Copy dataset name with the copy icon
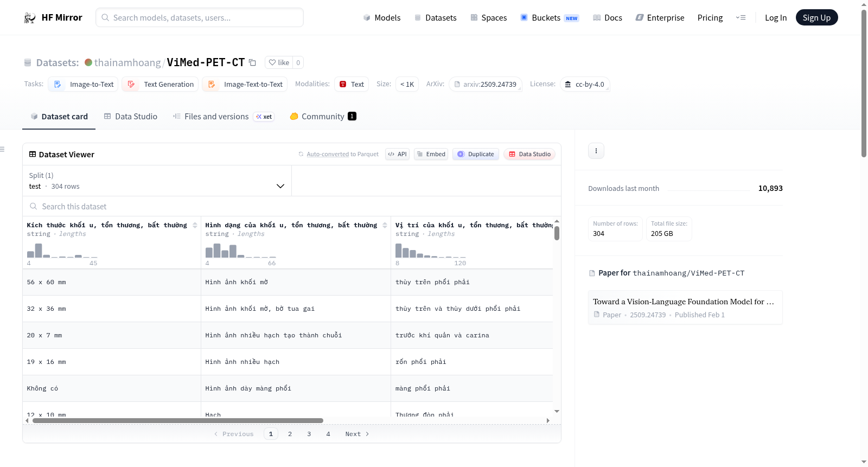This screenshot has width=868, height=467. tap(252, 62)
